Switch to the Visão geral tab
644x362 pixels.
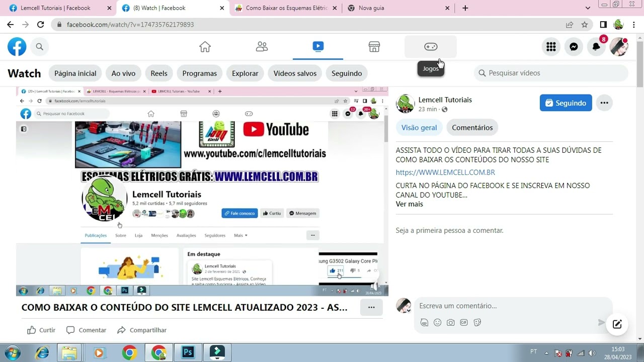pos(419,128)
